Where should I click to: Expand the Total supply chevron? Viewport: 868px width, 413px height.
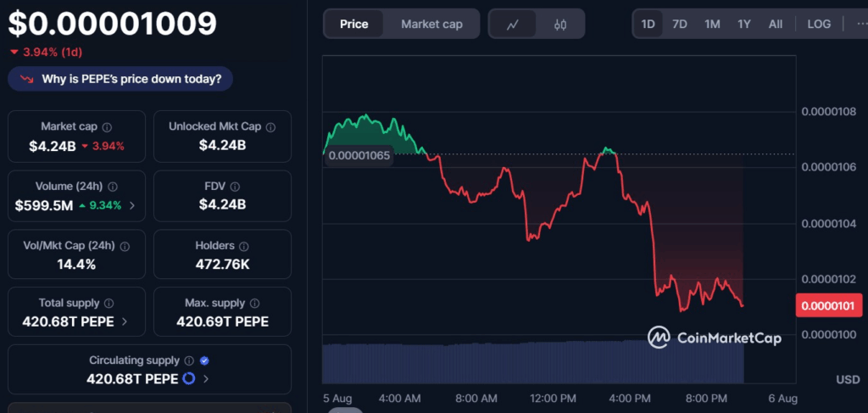pos(124,321)
